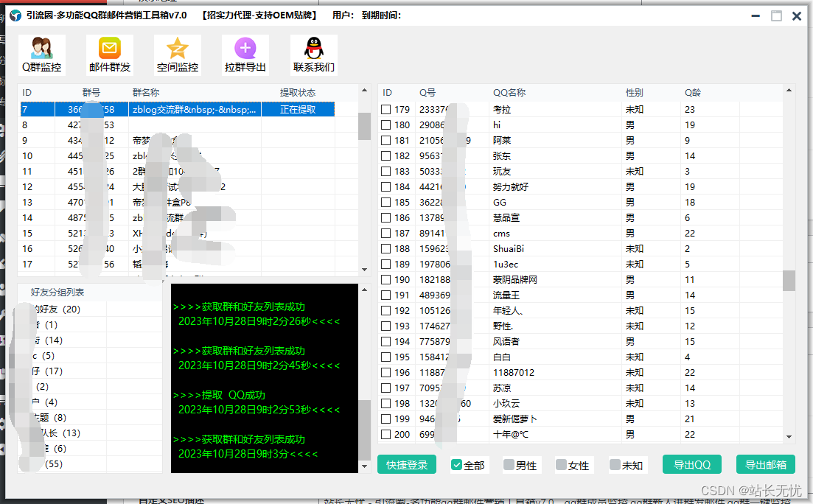
Task: Click member name ShuaiBi
Action: pos(508,249)
